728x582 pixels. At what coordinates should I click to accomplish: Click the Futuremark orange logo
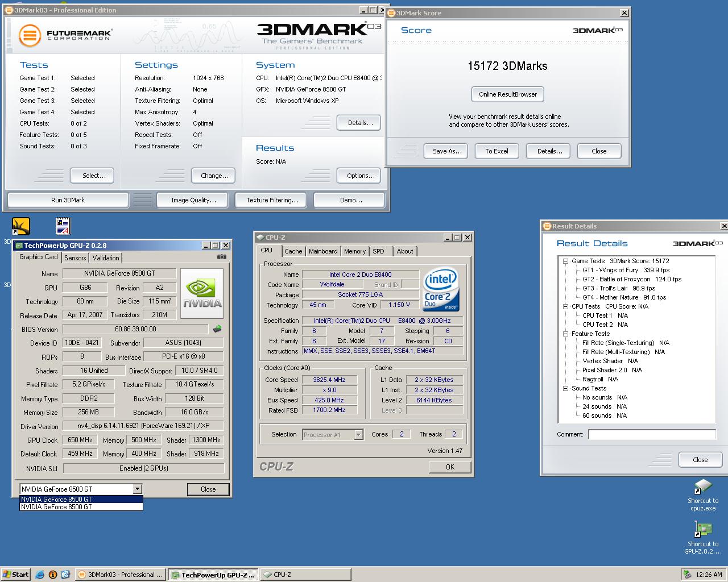(30, 35)
